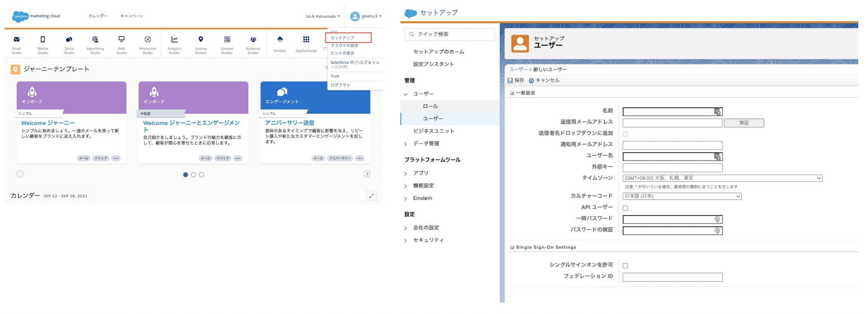Open the カレンダー top navigation item
The width and height of the screenshot is (868, 314).
pyautogui.click(x=98, y=16)
